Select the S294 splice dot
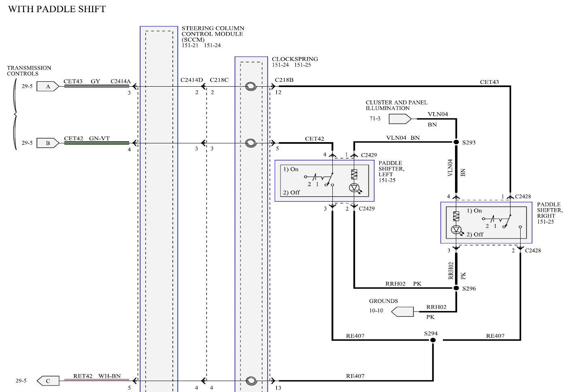 click(x=433, y=340)
